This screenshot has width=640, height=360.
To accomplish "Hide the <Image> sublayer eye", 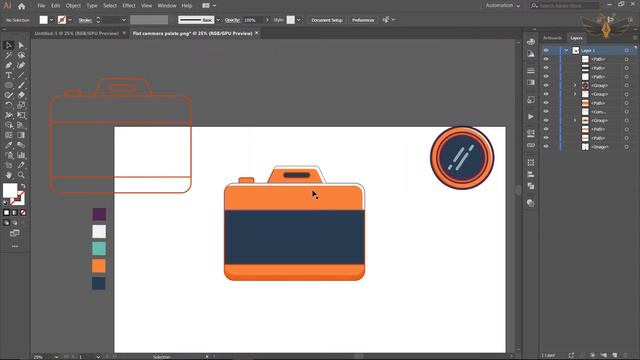I will pos(546,147).
